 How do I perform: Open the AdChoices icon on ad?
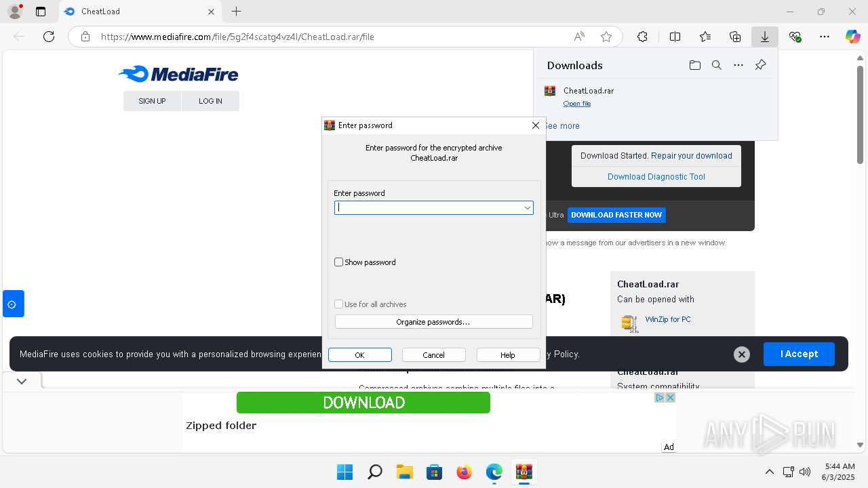(659, 397)
